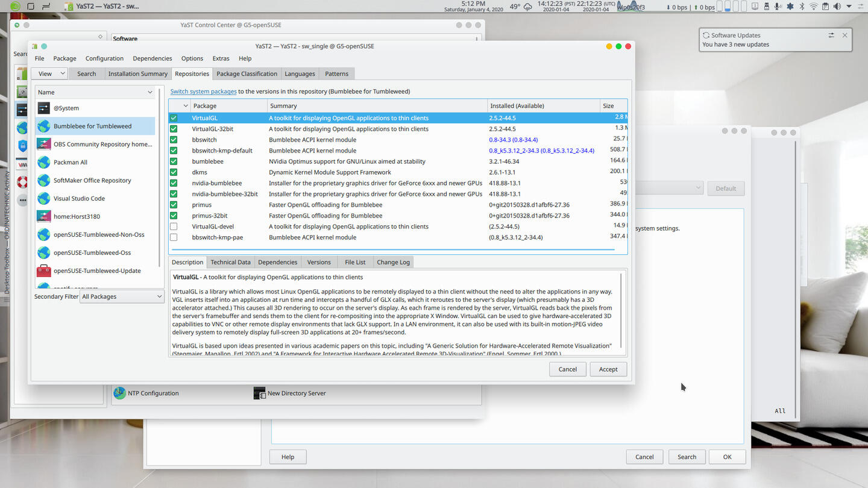Click the Summary column header
868x488 pixels.
[x=377, y=105]
